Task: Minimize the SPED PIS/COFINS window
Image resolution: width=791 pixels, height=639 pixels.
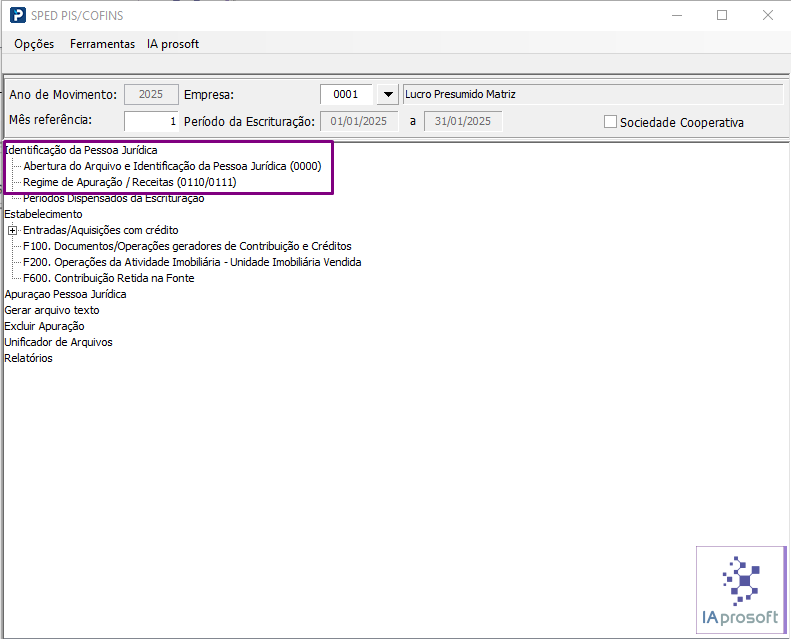Action: click(677, 15)
